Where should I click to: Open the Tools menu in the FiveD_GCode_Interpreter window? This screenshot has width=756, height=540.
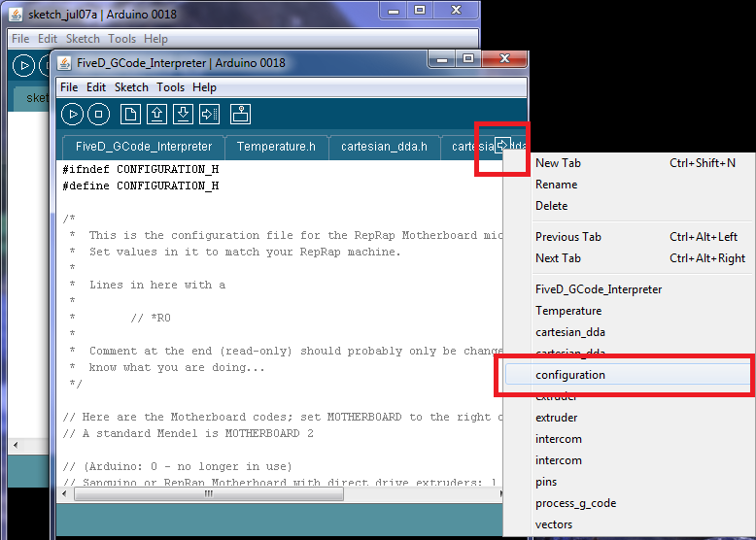(x=170, y=87)
